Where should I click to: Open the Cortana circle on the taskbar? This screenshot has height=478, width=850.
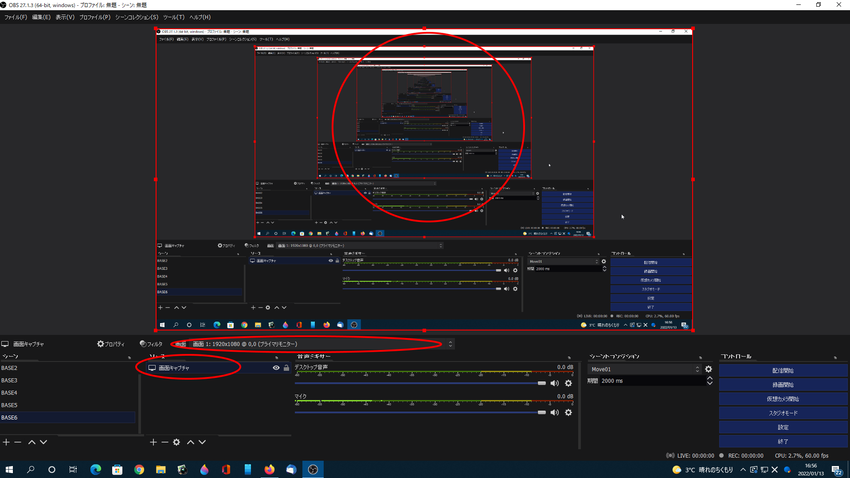click(51, 469)
